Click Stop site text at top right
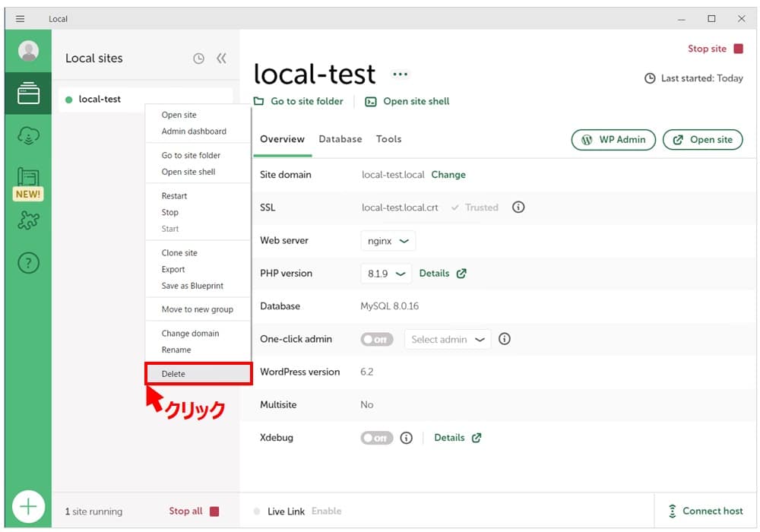The image size is (760, 532). point(707,49)
